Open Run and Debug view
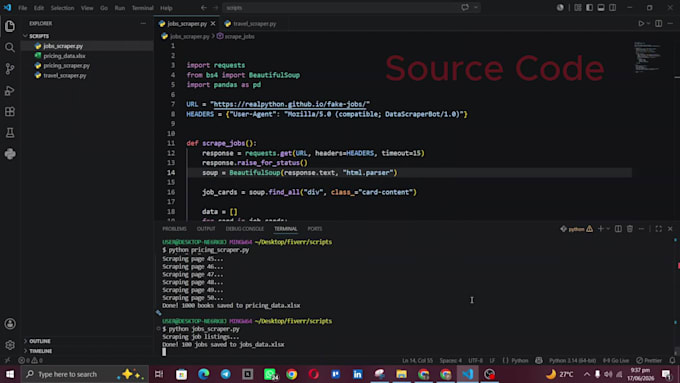Screen dimensions: 680x383 [10, 91]
